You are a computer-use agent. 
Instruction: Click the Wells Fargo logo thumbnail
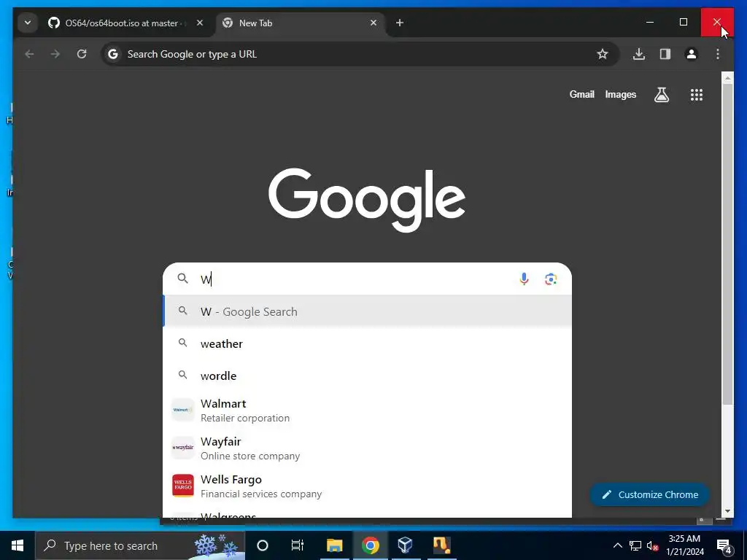[x=183, y=486]
